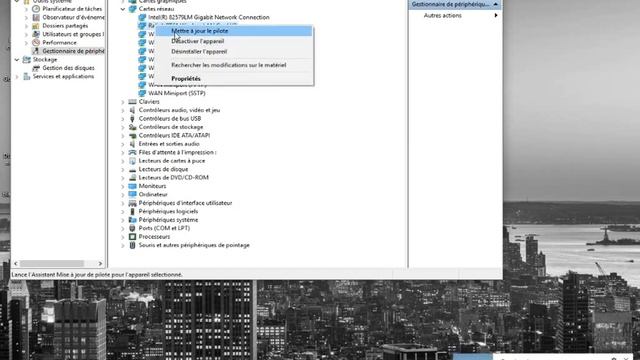This screenshot has height=360, width=640.
Task: Click the Contrôleurs audio, vidéo et jeu icon
Action: tap(132, 110)
